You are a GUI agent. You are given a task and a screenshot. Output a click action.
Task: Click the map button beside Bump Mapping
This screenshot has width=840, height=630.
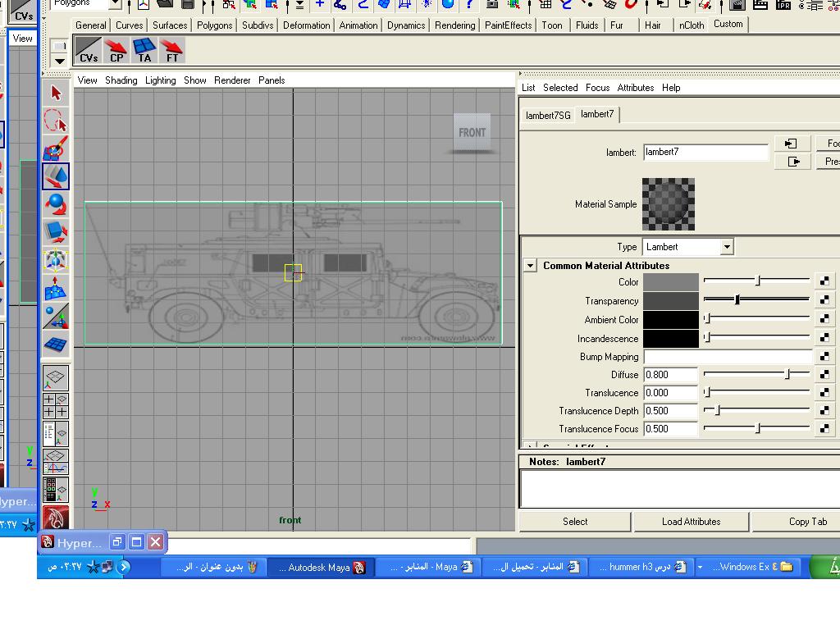(x=824, y=356)
